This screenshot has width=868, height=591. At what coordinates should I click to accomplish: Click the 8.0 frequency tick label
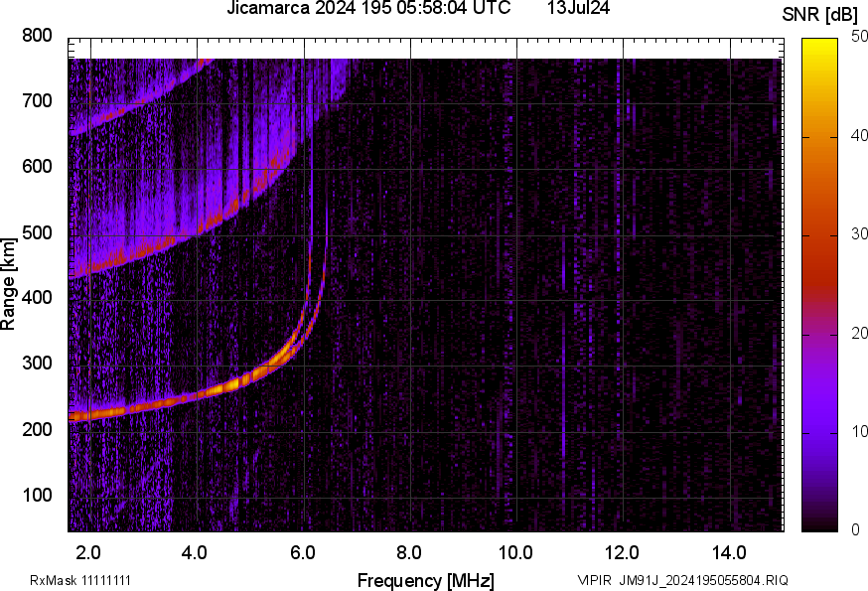click(x=409, y=552)
